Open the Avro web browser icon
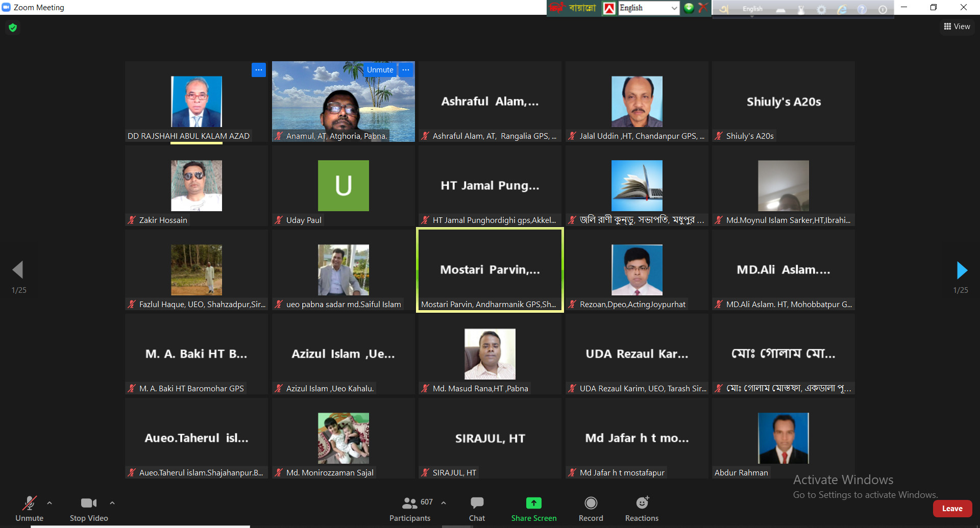The height and width of the screenshot is (528, 980). pyautogui.click(x=842, y=10)
